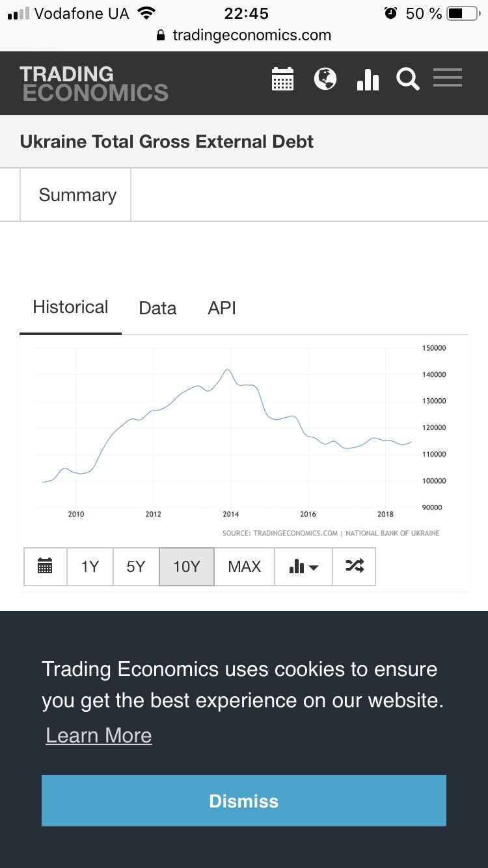Switch to the API tab

coord(222,308)
